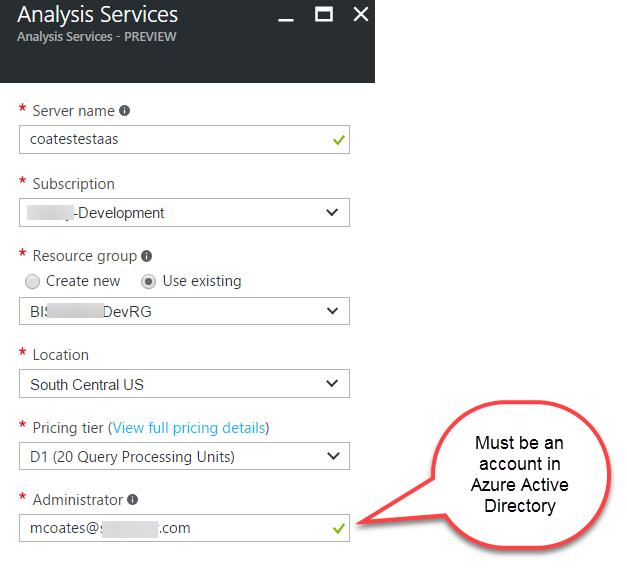Click the Administrator info icon

pyautogui.click(x=132, y=500)
